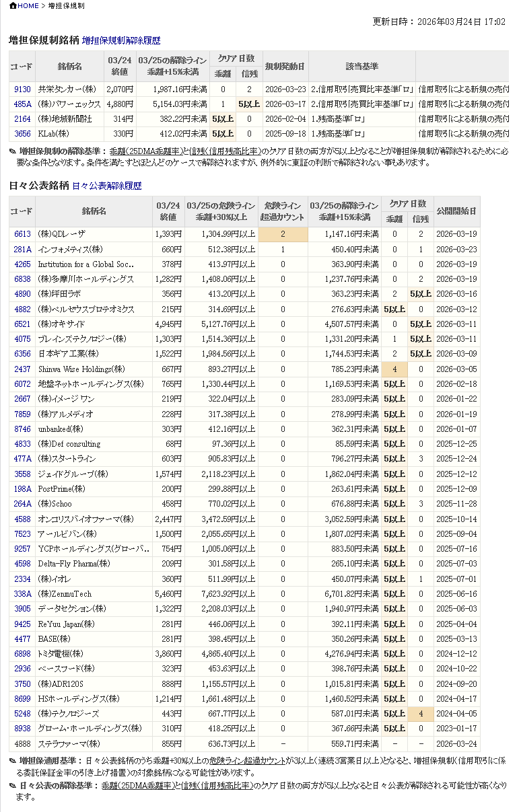
Task: Click 信残(信用残高比率) link in 増担保規制 note
Action: point(225,151)
